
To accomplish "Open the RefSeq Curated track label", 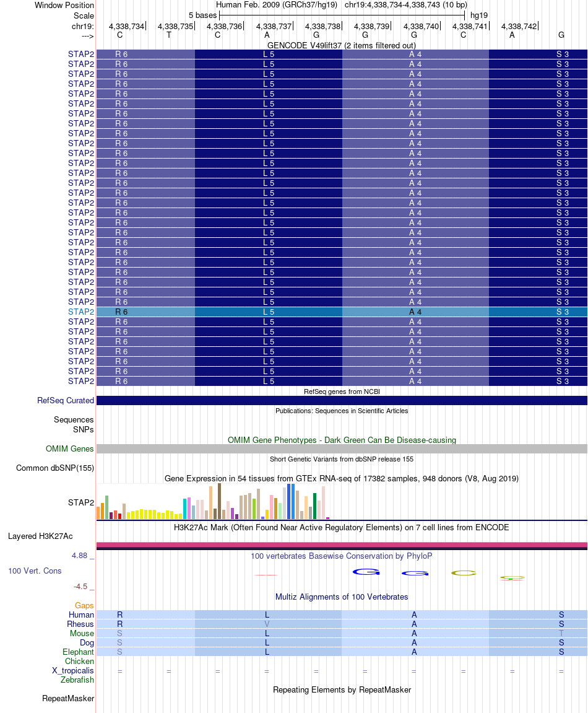I will point(66,401).
